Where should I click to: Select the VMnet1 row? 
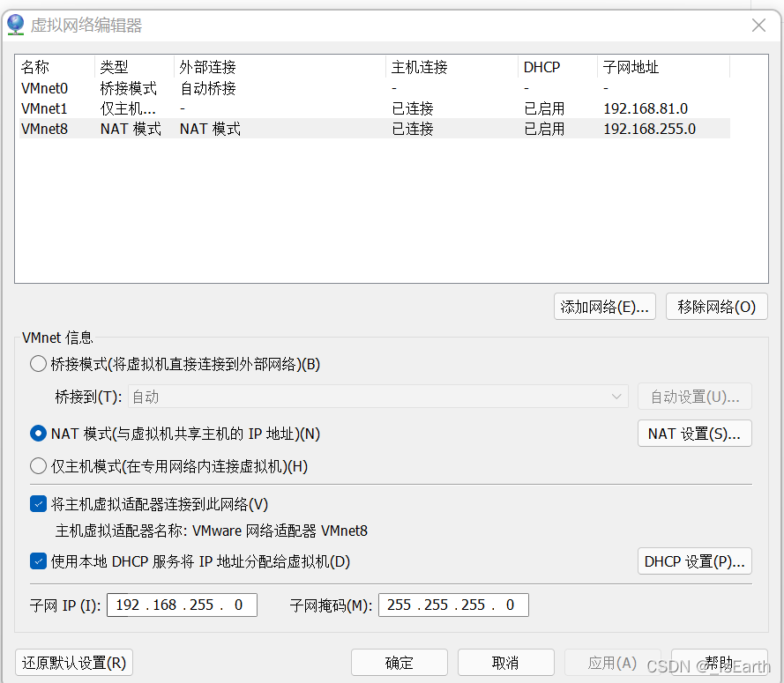[375, 108]
